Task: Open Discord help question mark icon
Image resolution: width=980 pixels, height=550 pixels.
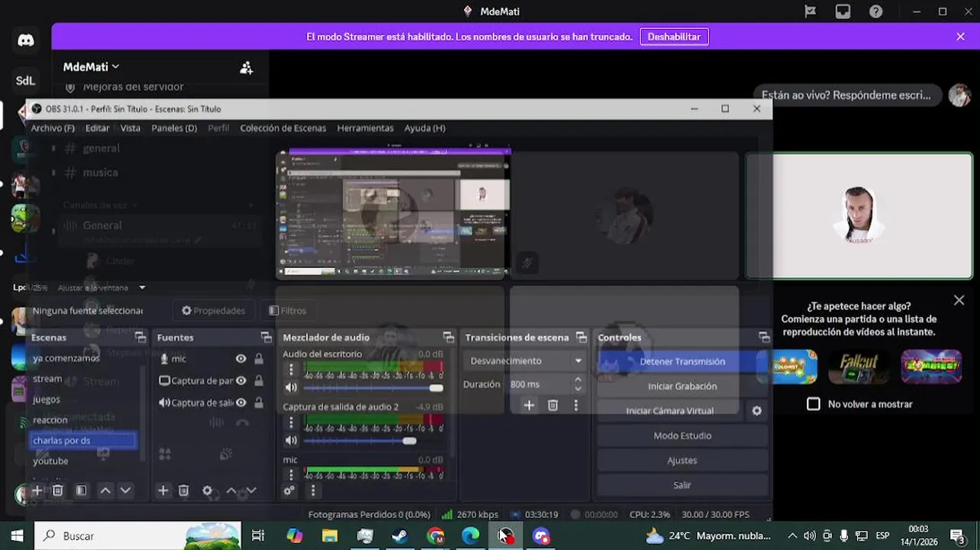Action: (x=876, y=11)
